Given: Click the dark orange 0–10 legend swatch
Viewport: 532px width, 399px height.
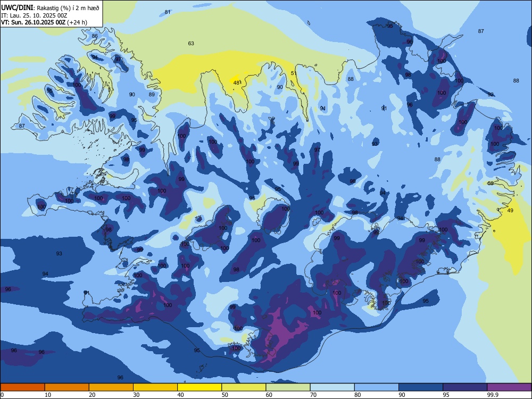Looking at the screenshot, I should coord(22,387).
